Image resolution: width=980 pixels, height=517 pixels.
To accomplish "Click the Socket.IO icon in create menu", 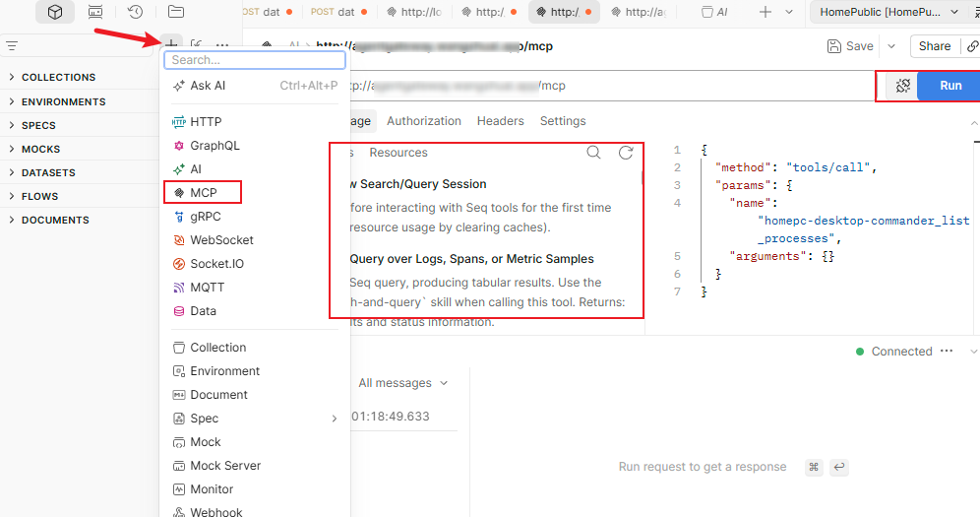I will click(x=179, y=264).
